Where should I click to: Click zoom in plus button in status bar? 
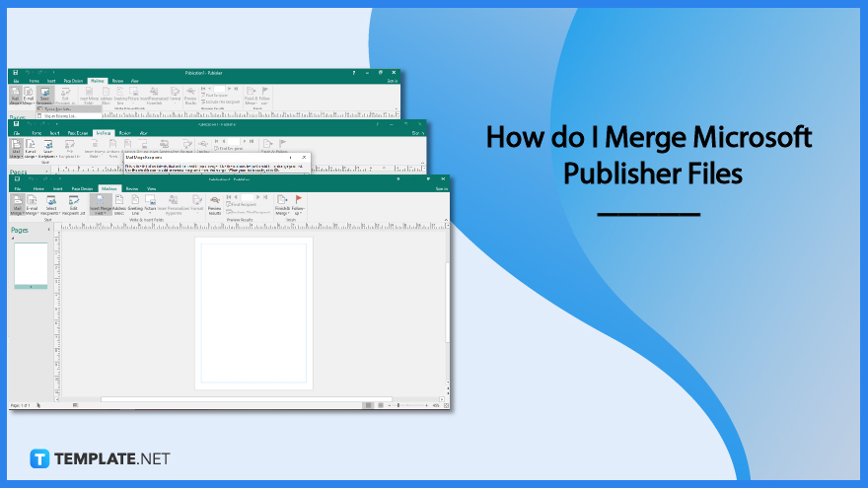(x=426, y=405)
